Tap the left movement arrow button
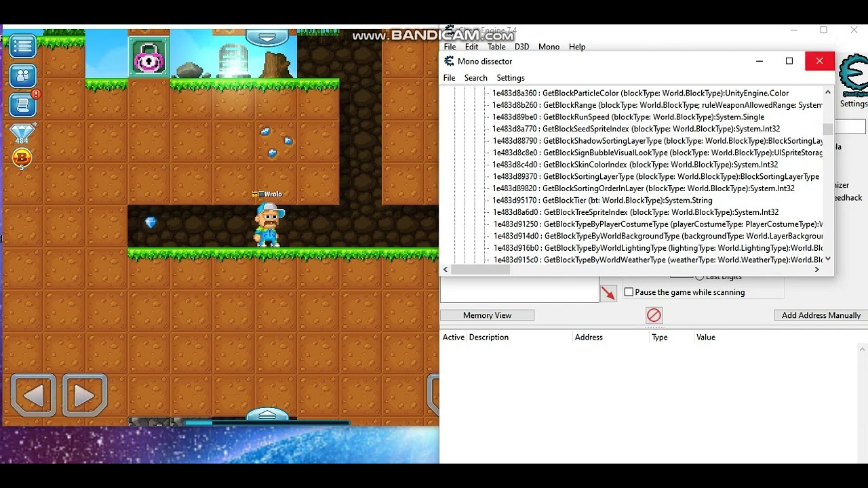868x488 pixels. click(x=33, y=395)
